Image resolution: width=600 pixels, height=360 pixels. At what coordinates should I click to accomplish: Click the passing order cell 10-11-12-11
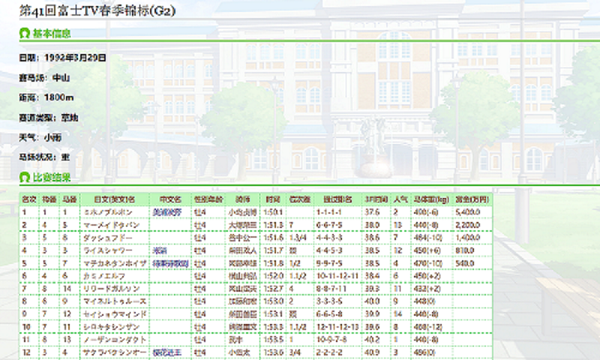click(x=338, y=276)
